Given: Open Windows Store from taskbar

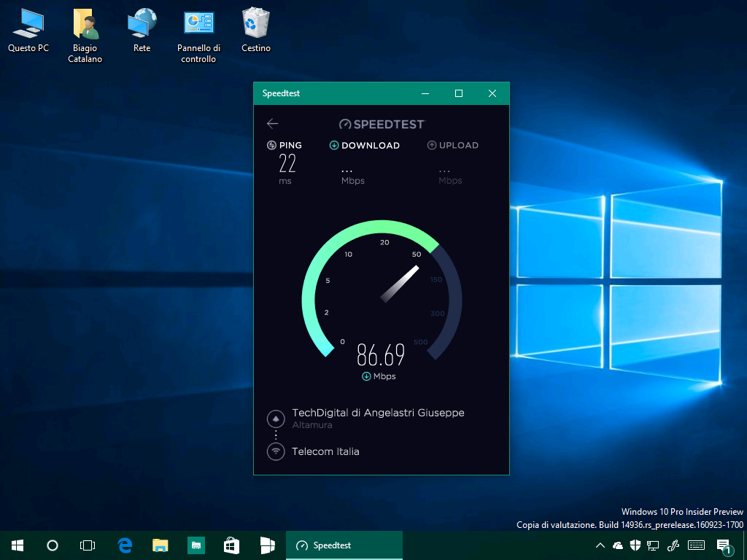Looking at the screenshot, I should [231, 545].
